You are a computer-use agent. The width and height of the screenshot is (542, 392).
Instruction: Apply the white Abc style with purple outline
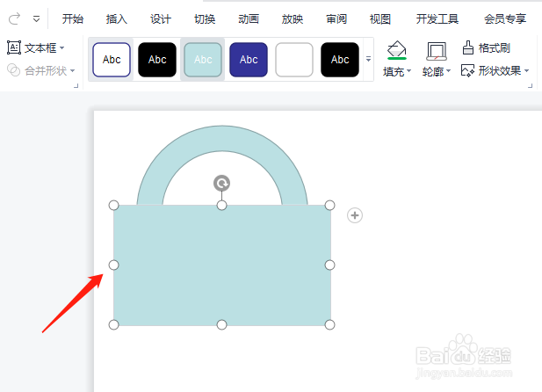pos(112,60)
